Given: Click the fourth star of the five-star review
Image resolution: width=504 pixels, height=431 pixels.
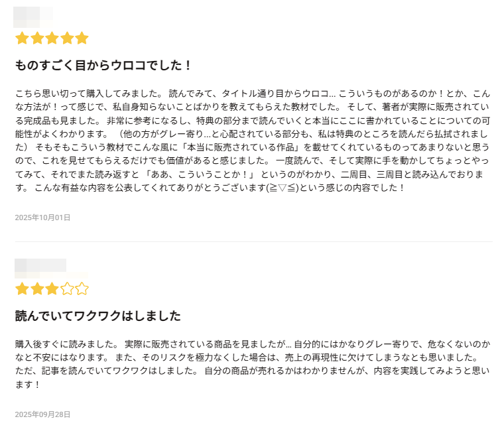Looking at the screenshot, I should [67, 38].
